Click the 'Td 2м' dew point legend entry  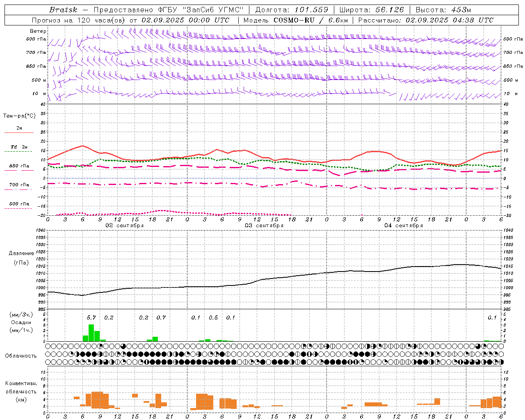coord(19,147)
